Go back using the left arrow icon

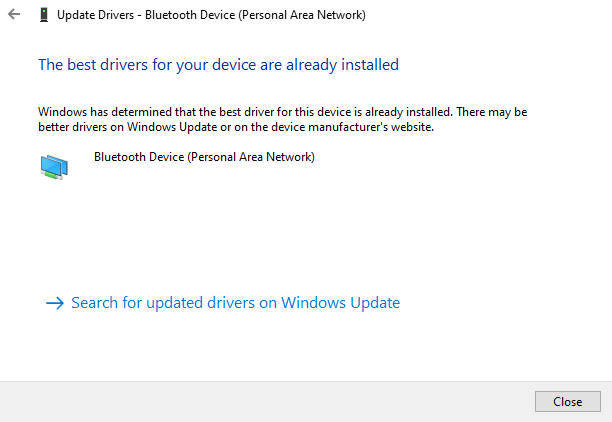point(14,14)
